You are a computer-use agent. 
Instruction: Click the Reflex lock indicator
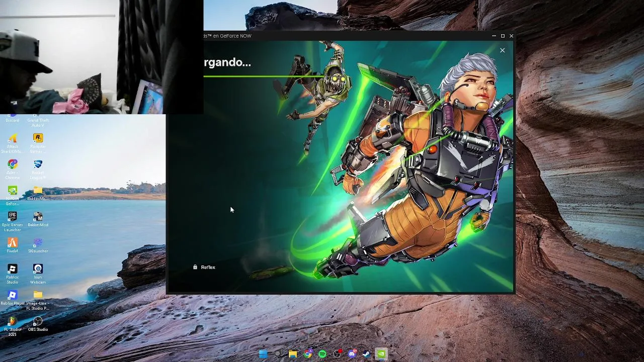click(x=204, y=267)
